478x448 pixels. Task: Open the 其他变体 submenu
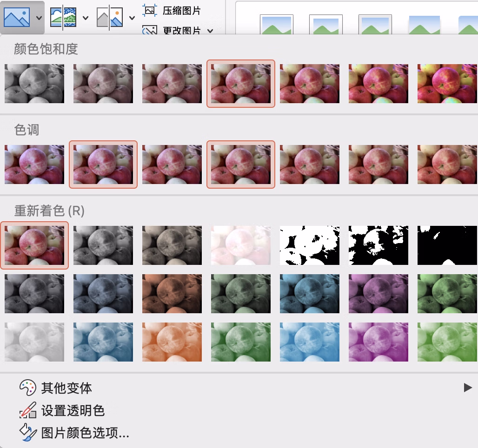[x=66, y=388]
